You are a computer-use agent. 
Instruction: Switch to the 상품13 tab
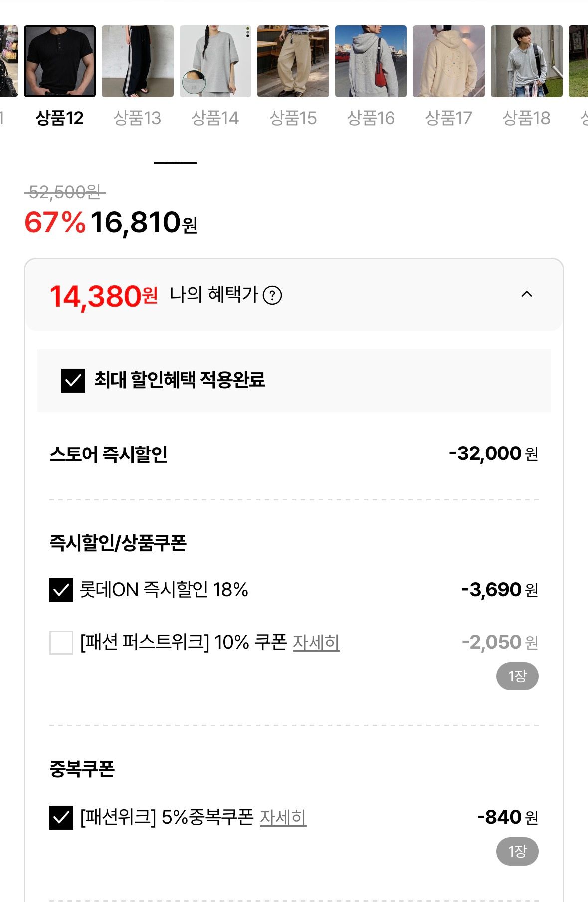tap(137, 118)
